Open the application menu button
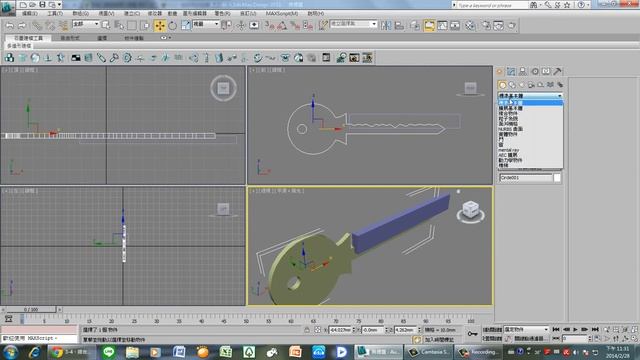Image resolution: width=640 pixels, height=360 pixels. tap(8, 8)
